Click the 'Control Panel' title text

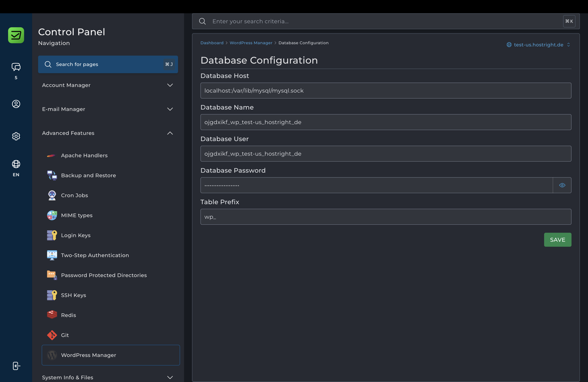[72, 32]
